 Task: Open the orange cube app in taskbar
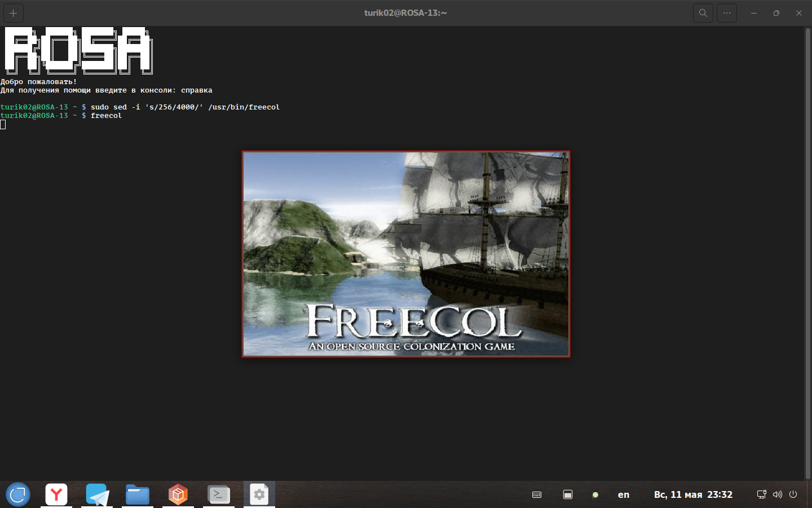[178, 494]
